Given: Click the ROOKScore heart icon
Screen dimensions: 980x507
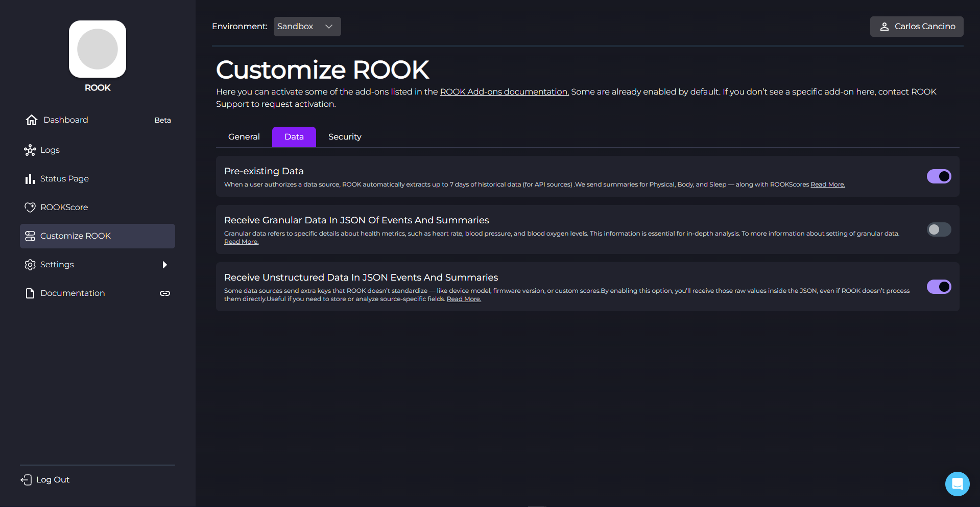Looking at the screenshot, I should [x=30, y=208].
